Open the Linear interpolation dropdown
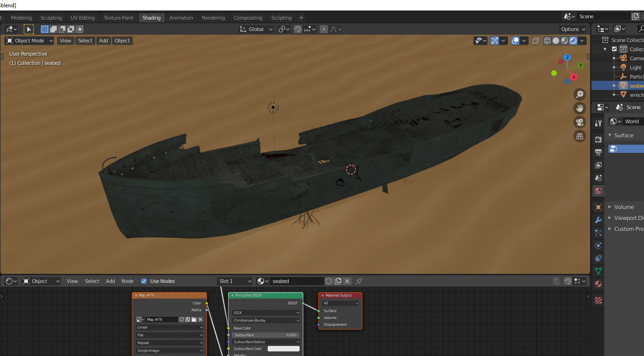Viewport: 644px width, 356px height. 170,327
